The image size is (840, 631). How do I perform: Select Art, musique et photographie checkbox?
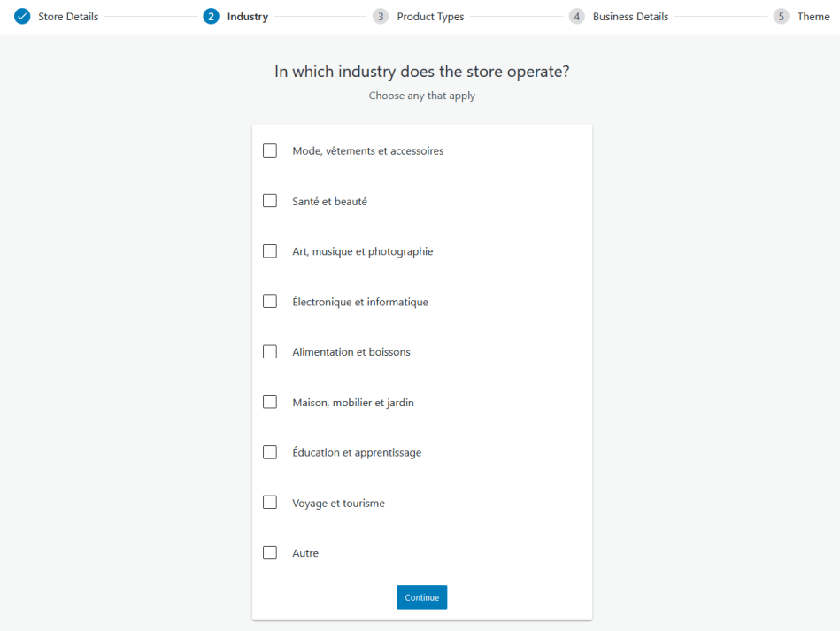270,251
